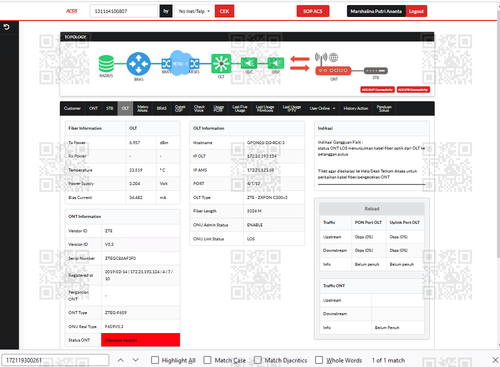Screen dimensions: 500x367
Task: Click the TOPOLOGY panel header
Action: pyautogui.click(x=247, y=37)
